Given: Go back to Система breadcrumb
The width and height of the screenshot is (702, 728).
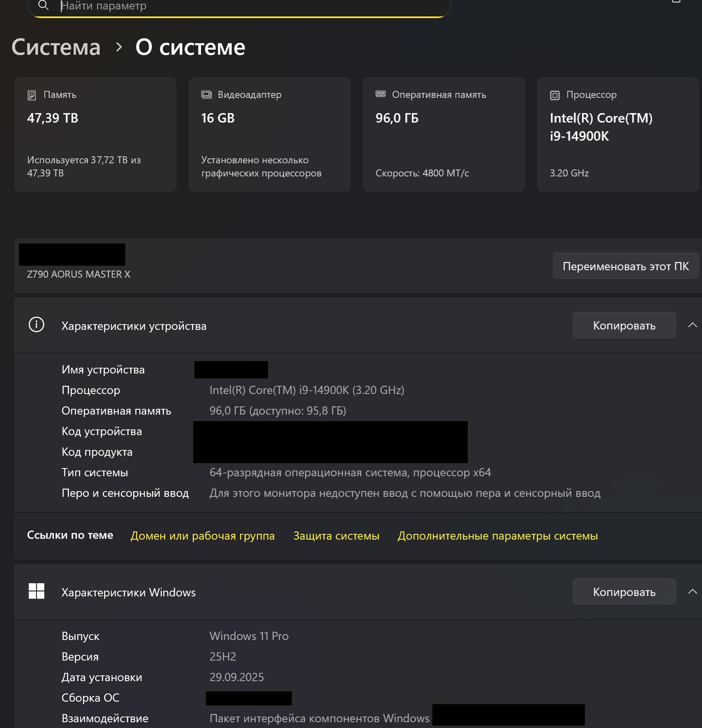Looking at the screenshot, I should [56, 47].
